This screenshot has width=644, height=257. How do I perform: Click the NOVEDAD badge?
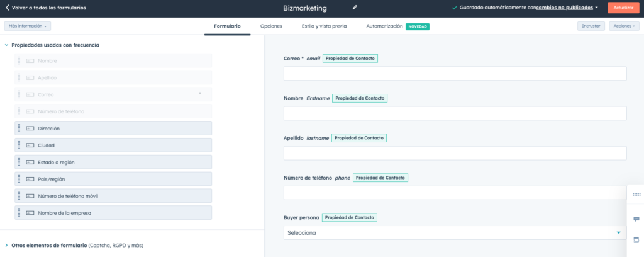tap(418, 26)
